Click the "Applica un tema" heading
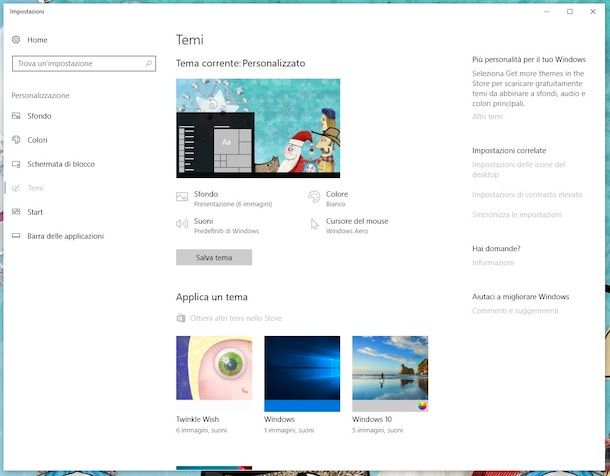Screen dimensions: 610x476 point(212,297)
